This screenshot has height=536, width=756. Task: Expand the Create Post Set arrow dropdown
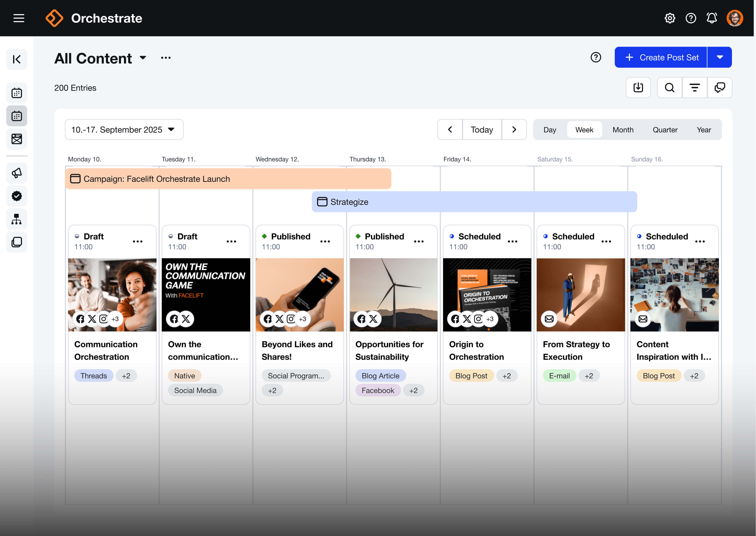pos(719,57)
